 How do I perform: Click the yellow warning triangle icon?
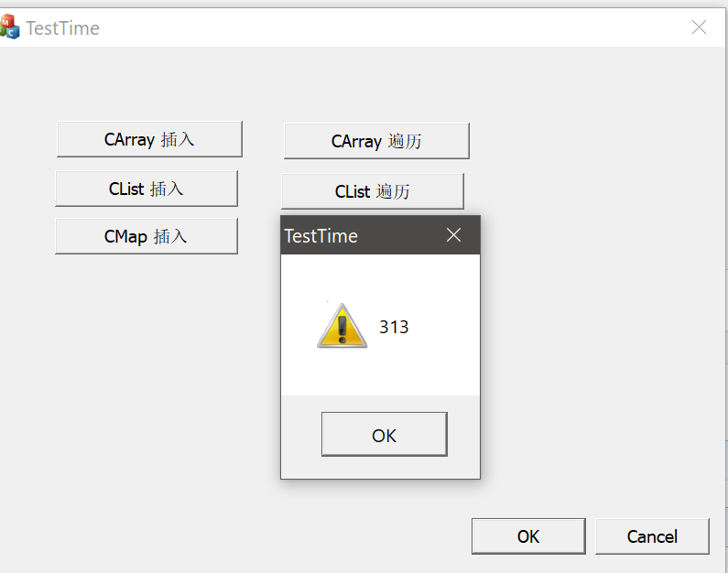coord(342,326)
